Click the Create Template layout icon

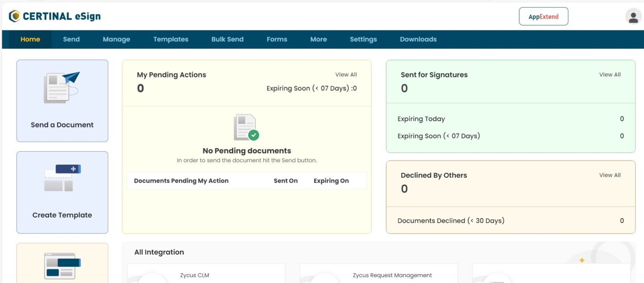pos(62,178)
